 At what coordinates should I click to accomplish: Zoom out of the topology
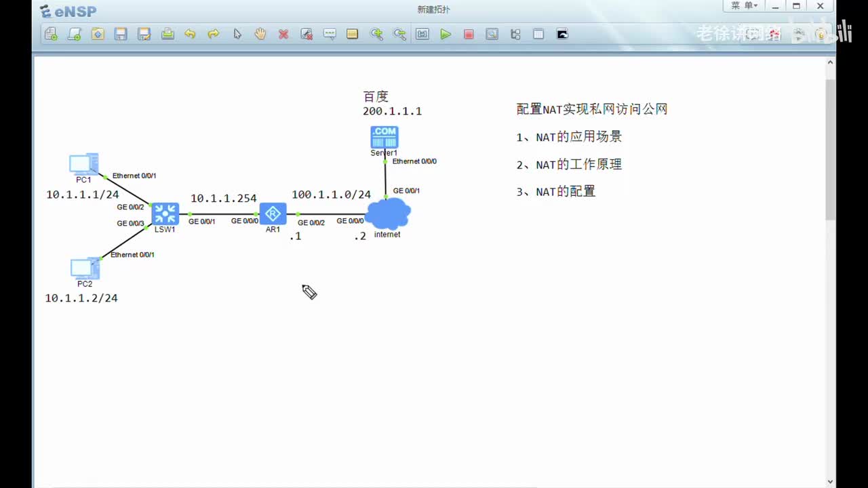(x=399, y=34)
